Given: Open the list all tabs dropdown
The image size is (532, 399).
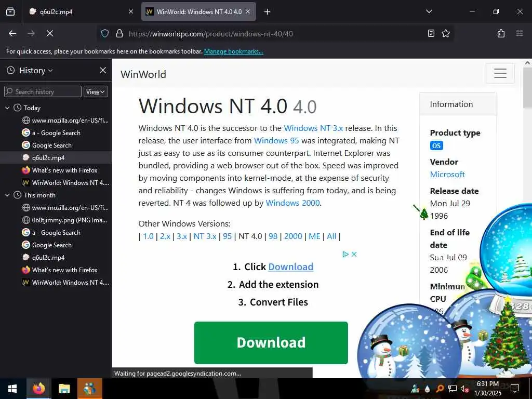Looking at the screenshot, I should click(429, 11).
